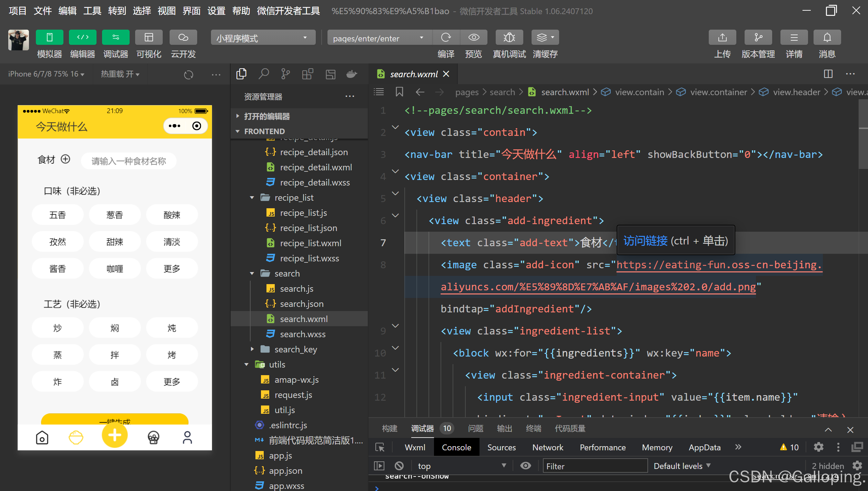Expand the search_key folder

(252, 349)
